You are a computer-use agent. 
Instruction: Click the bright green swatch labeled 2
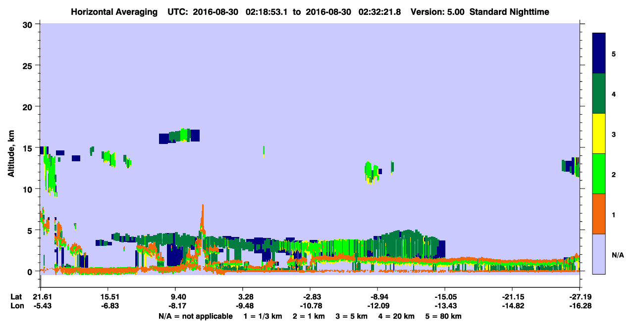click(x=599, y=174)
